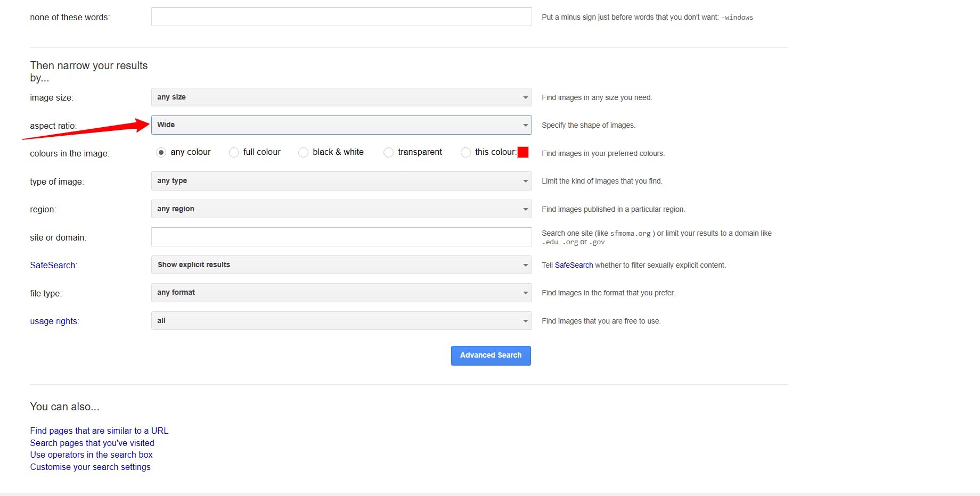Open the region dropdown
Image resolution: width=980 pixels, height=496 pixels.
click(x=341, y=209)
